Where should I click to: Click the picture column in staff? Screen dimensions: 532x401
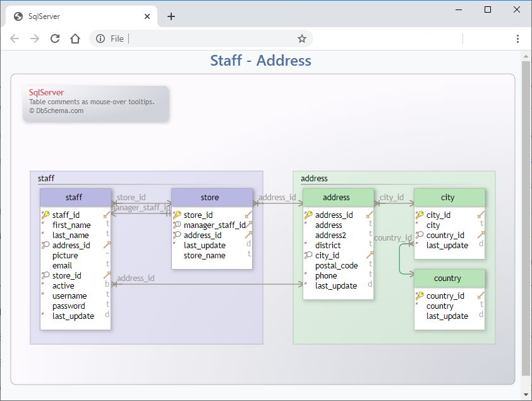[65, 256]
